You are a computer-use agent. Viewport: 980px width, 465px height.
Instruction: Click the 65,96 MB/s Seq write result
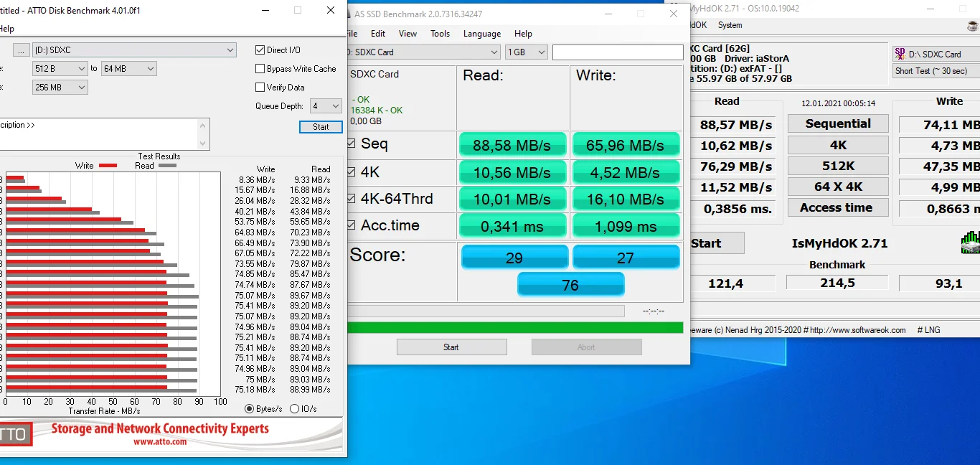[626, 146]
